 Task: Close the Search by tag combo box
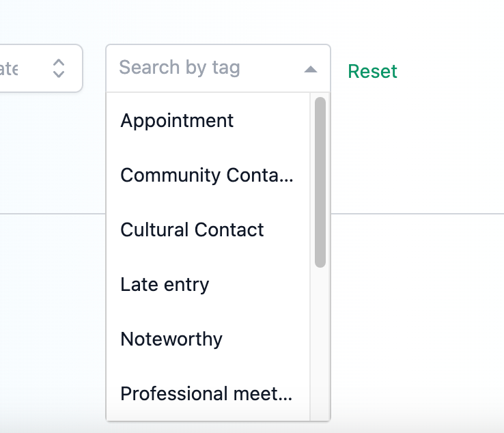pyautogui.click(x=311, y=69)
